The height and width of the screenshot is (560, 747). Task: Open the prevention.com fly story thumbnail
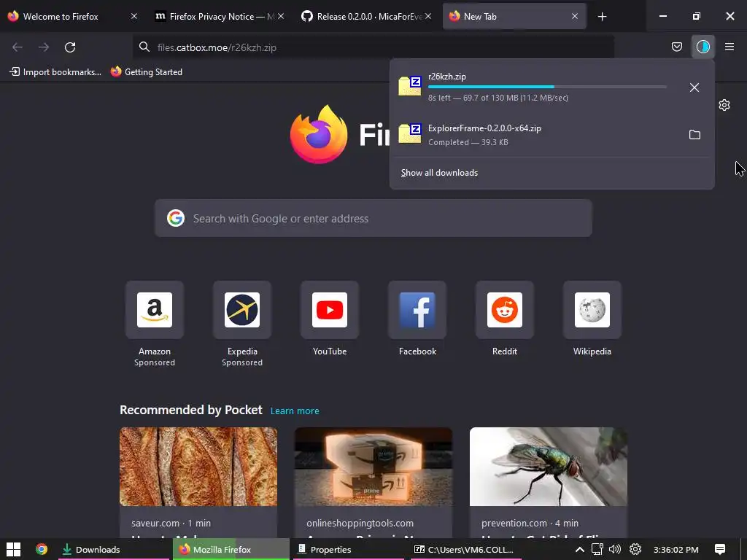(x=549, y=467)
